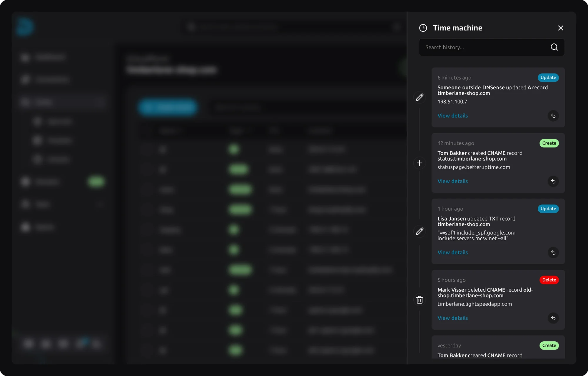Click the '6 minutes ago' timestamp
The width and height of the screenshot is (588, 376).
click(x=454, y=78)
